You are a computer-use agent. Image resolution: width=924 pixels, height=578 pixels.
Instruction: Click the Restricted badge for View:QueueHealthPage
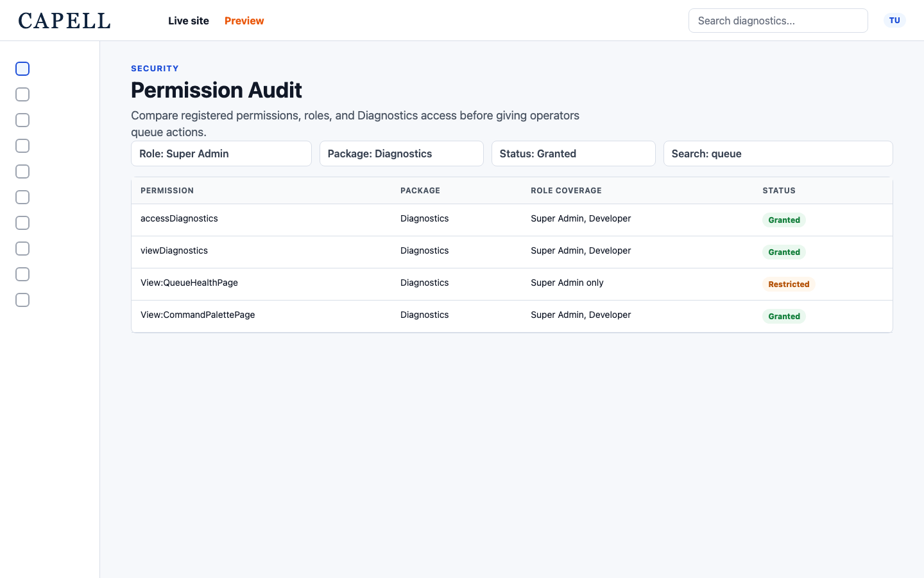[x=789, y=284]
